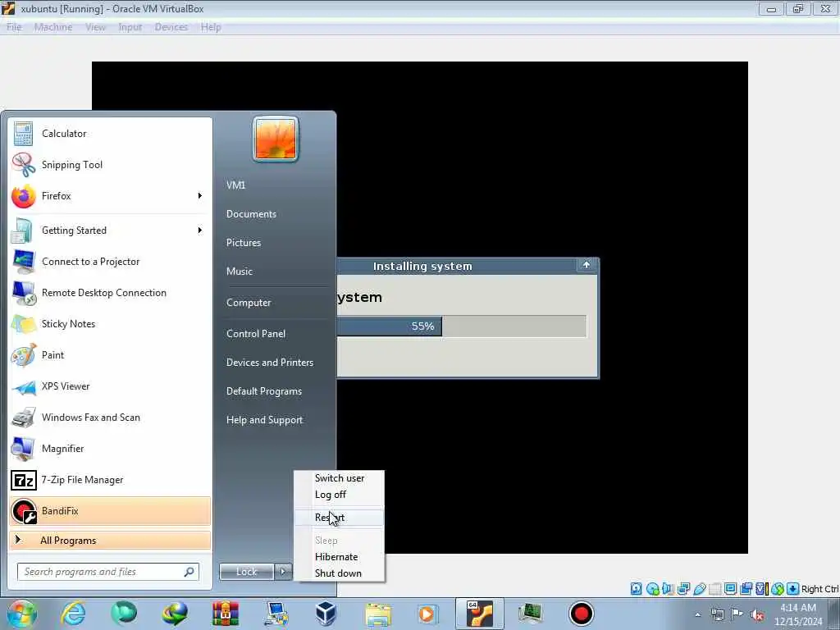Click the search magnifier icon
Image resolution: width=840 pixels, height=630 pixels.
pyautogui.click(x=189, y=572)
